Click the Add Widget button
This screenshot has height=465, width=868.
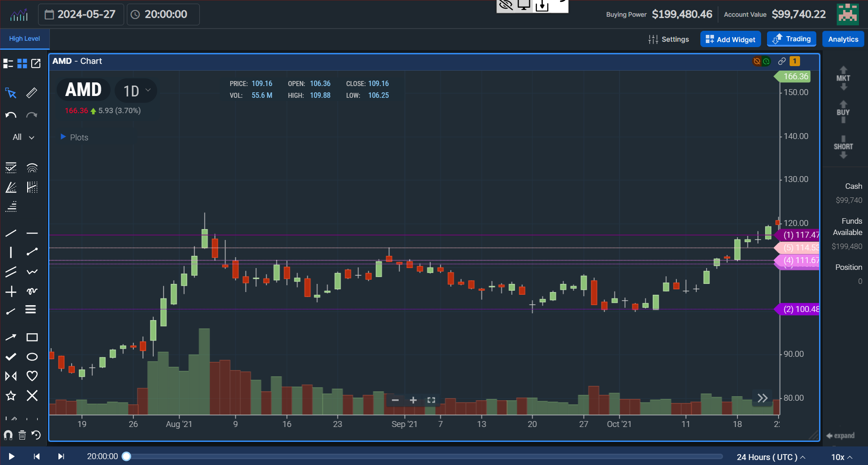[730, 39]
